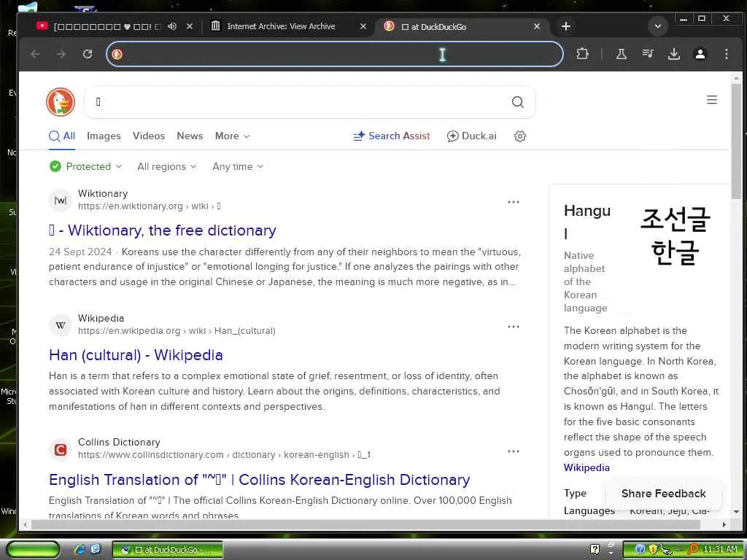Open Duck.ai chat
This screenshot has width=747, height=560.
(x=472, y=136)
